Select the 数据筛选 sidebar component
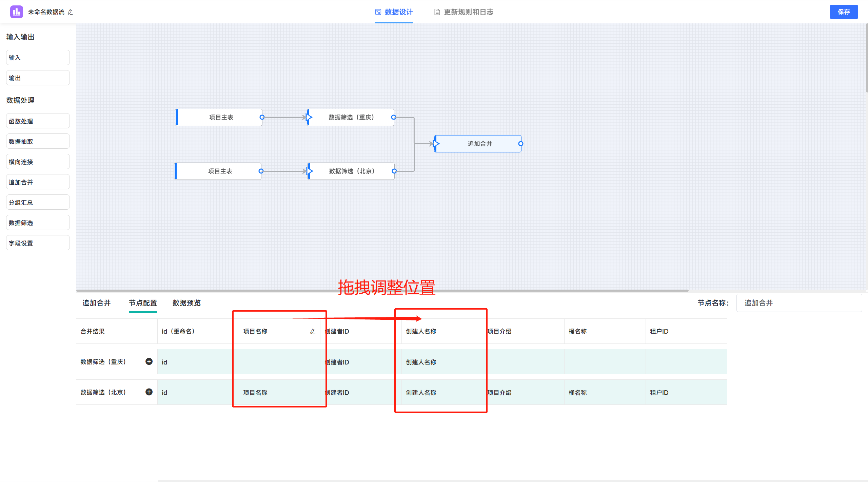Viewport: 868px width, 482px height. (x=38, y=223)
